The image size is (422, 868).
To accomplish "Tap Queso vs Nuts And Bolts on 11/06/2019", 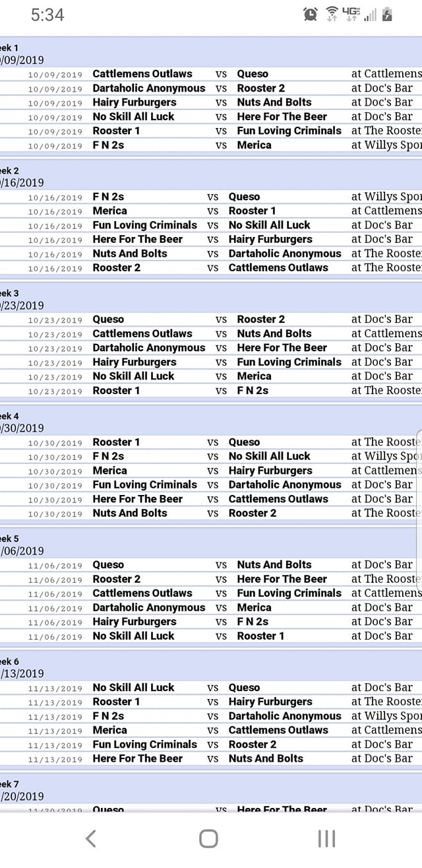I will click(211, 565).
